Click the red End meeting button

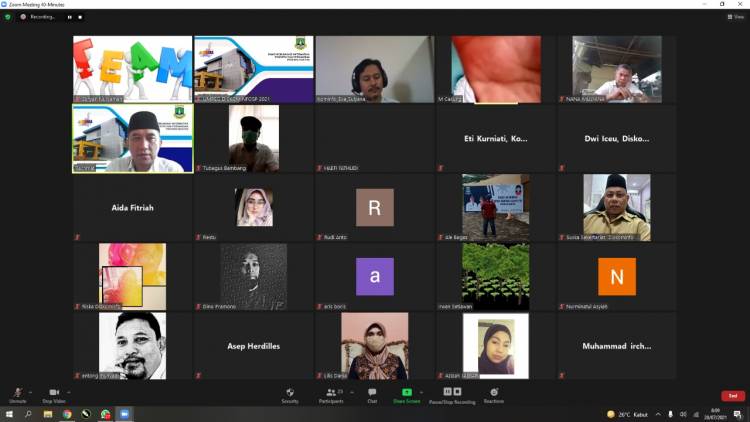click(x=733, y=396)
